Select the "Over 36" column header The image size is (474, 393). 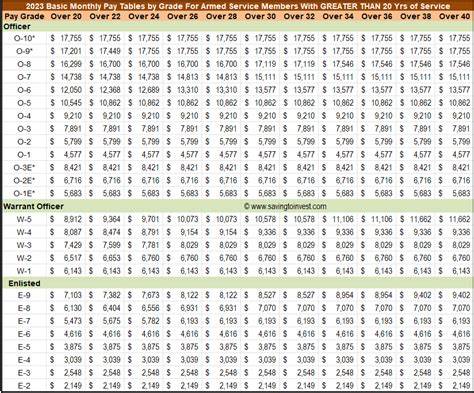(x=377, y=16)
